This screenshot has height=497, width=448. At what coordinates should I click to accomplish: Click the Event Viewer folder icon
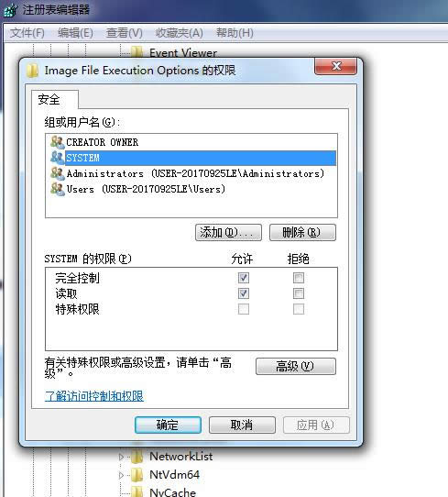pyautogui.click(x=137, y=51)
